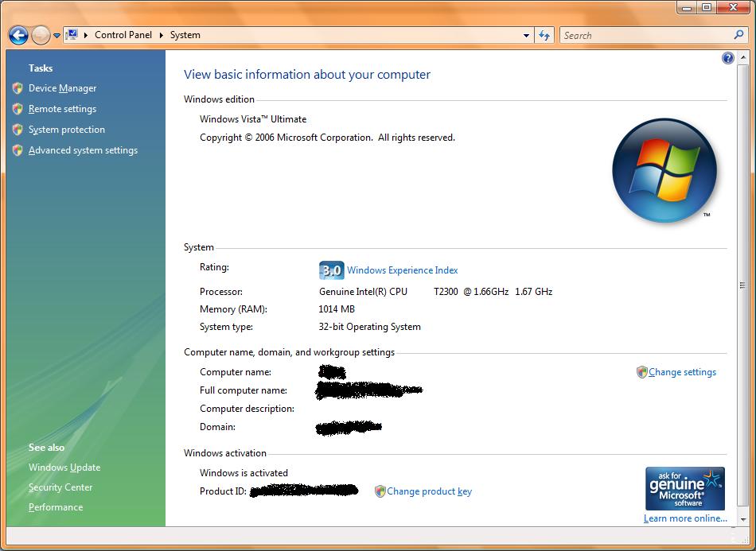The width and height of the screenshot is (756, 551).
Task: Open System protection link
Action: (x=67, y=130)
